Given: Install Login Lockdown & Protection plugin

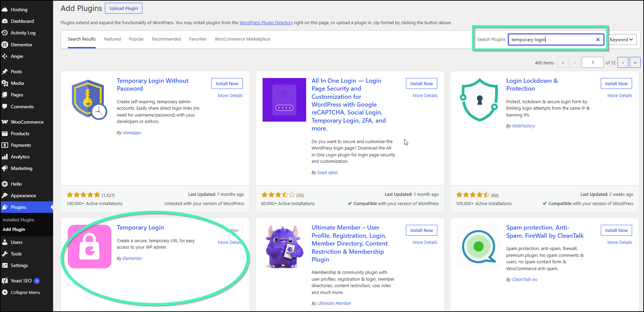Looking at the screenshot, I should pyautogui.click(x=616, y=83).
